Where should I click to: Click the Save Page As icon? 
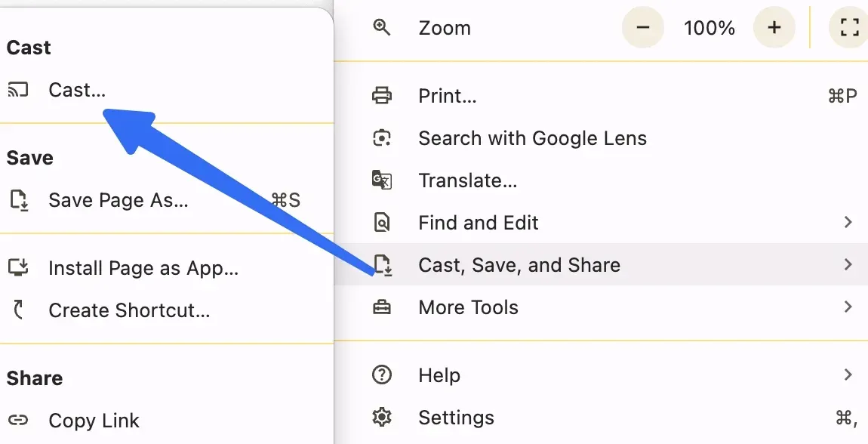click(x=19, y=200)
